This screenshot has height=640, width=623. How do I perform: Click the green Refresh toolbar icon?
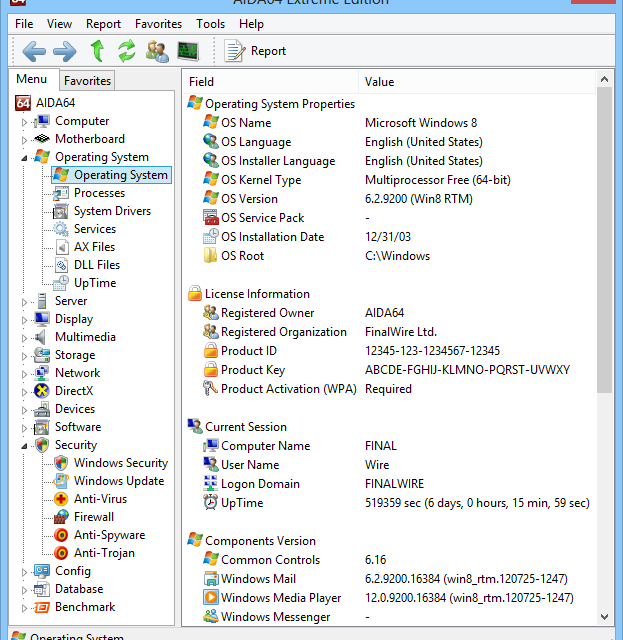126,51
